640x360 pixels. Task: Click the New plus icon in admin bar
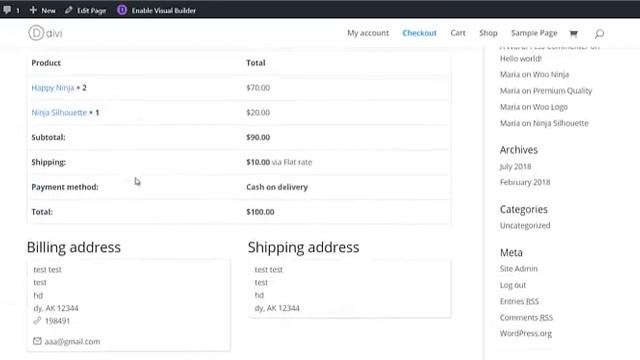click(x=33, y=10)
